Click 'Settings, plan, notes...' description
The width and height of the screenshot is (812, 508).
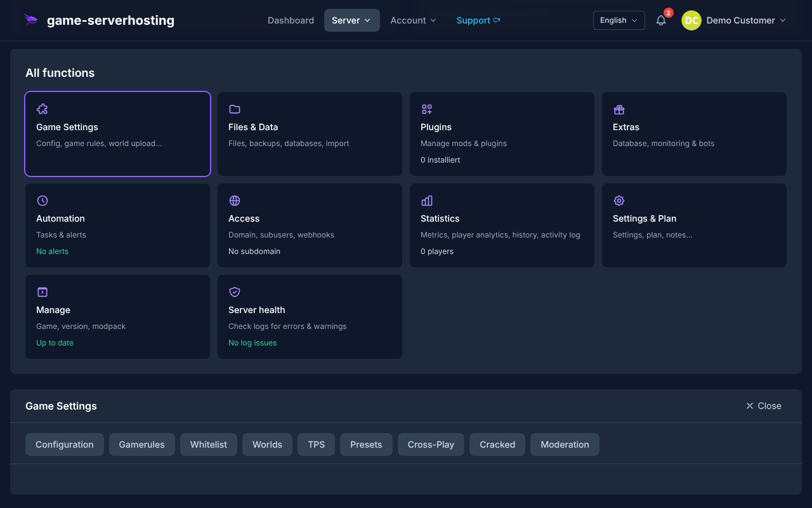(x=653, y=235)
